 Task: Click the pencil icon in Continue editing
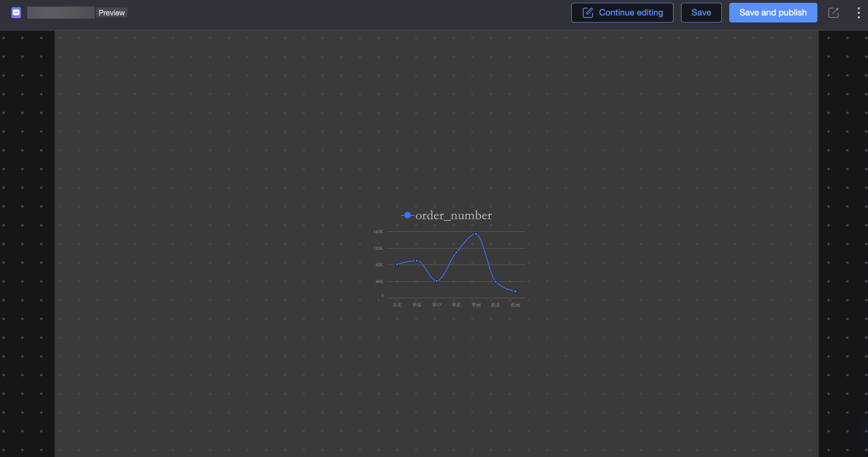click(x=588, y=13)
